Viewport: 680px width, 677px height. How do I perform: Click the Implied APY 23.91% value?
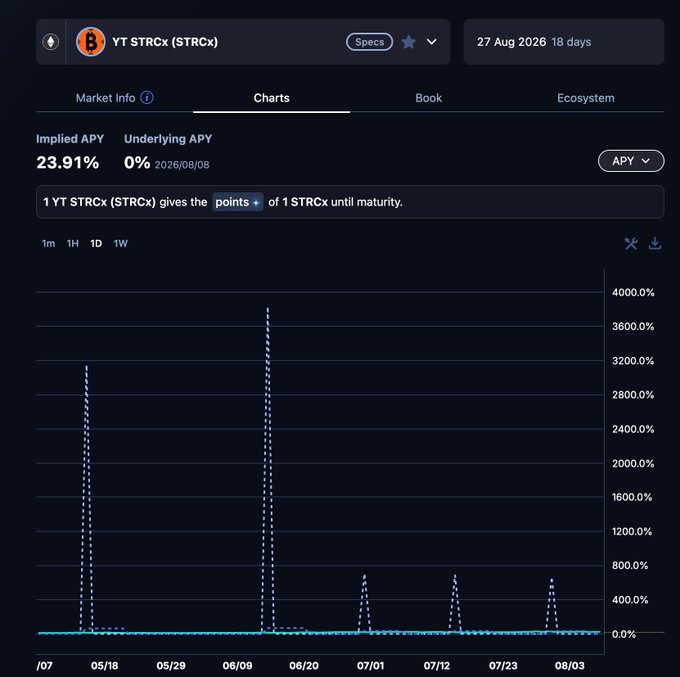[68, 163]
